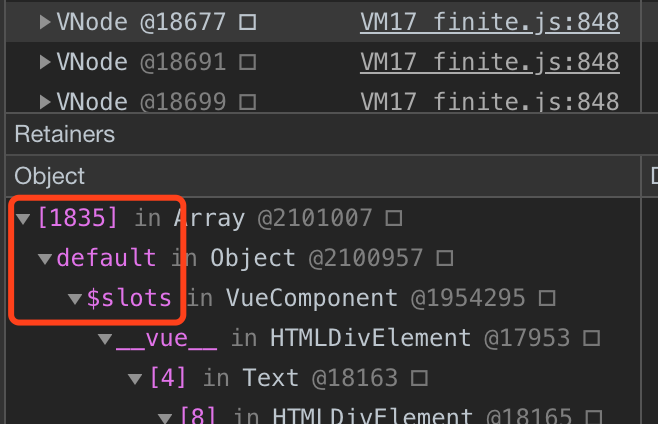This screenshot has width=658, height=424.
Task: Click the square icon beside Object @2100957
Action: [x=445, y=258]
